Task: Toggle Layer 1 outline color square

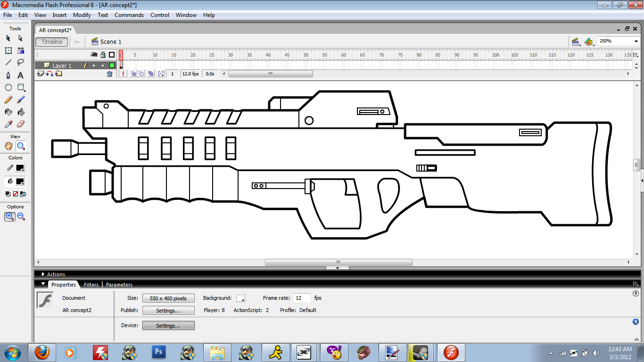Action: [x=112, y=66]
